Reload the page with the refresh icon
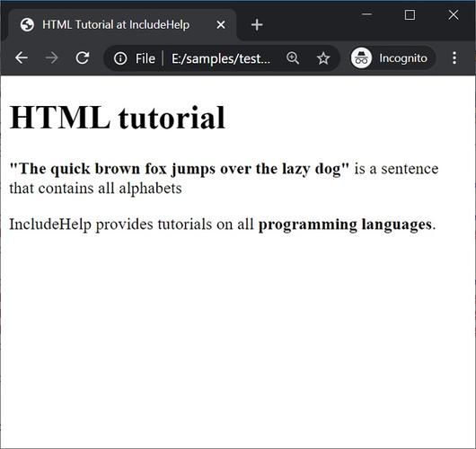Screen dimensions: 476x449 click(82, 57)
